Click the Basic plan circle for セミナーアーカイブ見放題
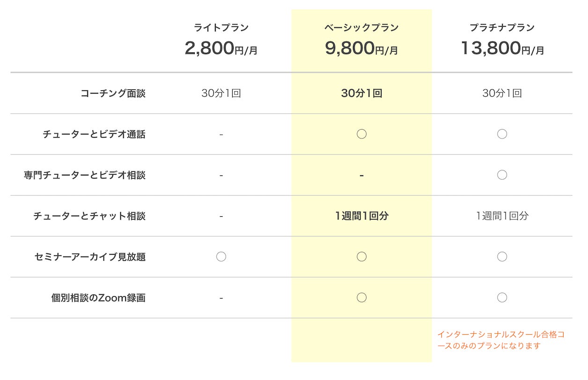 [361, 256]
